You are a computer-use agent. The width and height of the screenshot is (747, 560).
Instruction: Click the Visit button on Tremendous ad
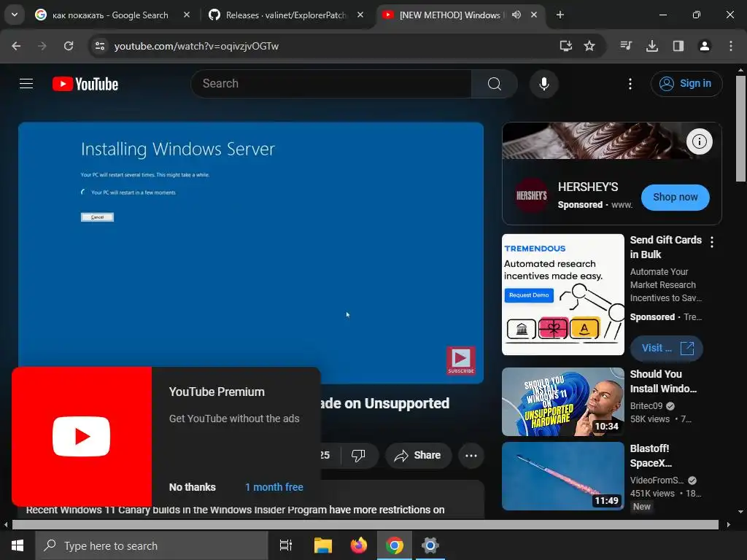(x=667, y=348)
